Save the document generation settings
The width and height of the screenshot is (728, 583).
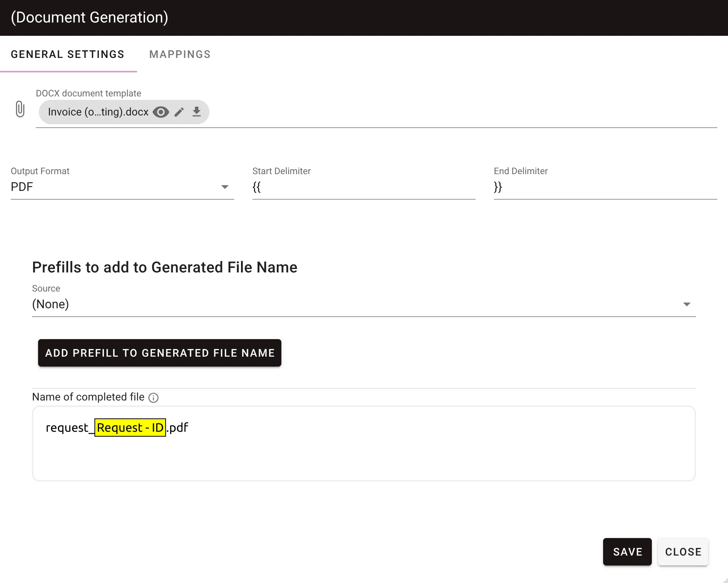(627, 552)
